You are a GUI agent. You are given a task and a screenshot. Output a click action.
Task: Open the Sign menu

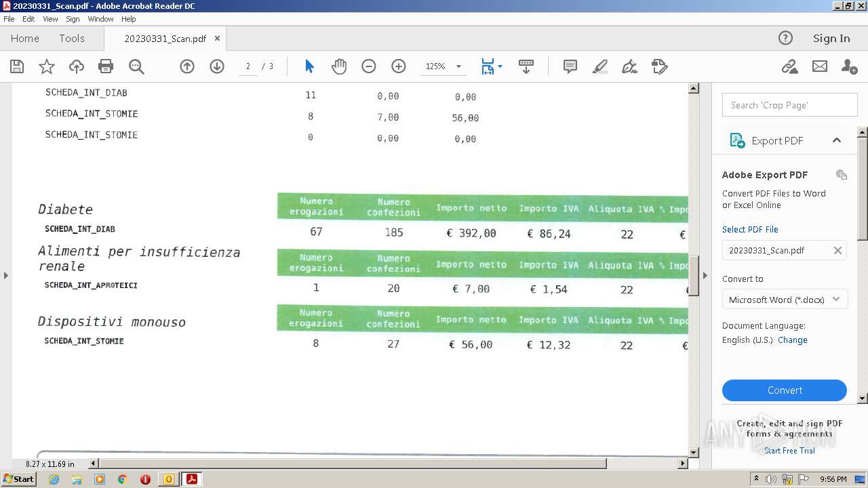[x=73, y=19]
